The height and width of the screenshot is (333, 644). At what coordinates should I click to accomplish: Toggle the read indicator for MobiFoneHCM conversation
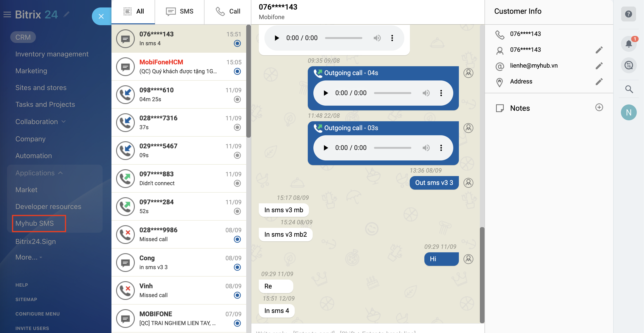(x=237, y=72)
